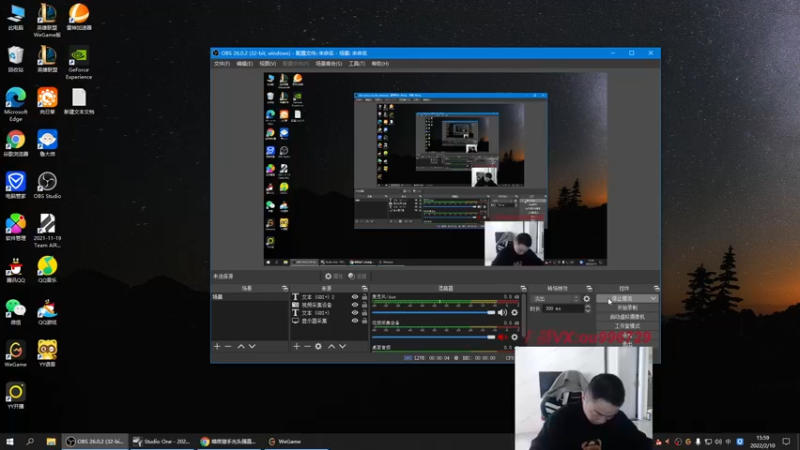
Task: Lock the video capture device source
Action: pos(364,305)
